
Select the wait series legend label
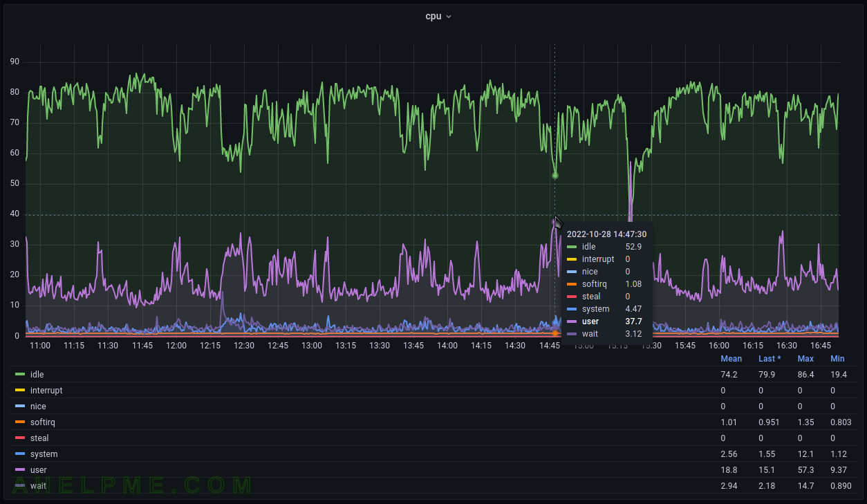(38, 486)
